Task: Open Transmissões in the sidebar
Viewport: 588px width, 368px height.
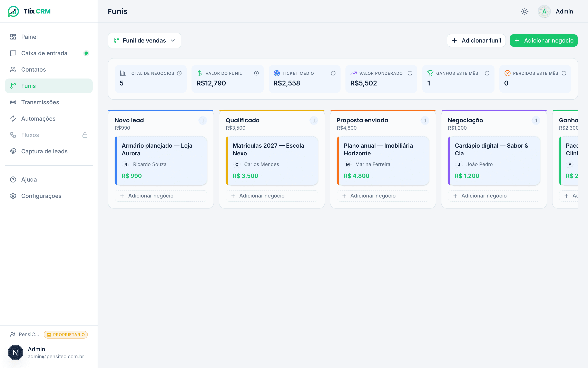Action: click(49, 102)
